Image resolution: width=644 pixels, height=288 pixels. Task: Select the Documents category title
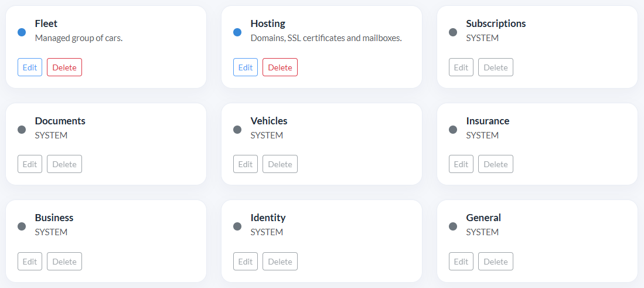click(x=60, y=121)
